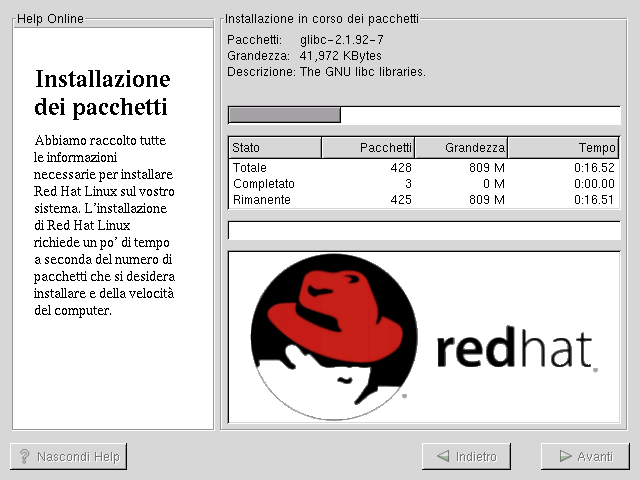
Task: Click the Stato column header
Action: 275,148
